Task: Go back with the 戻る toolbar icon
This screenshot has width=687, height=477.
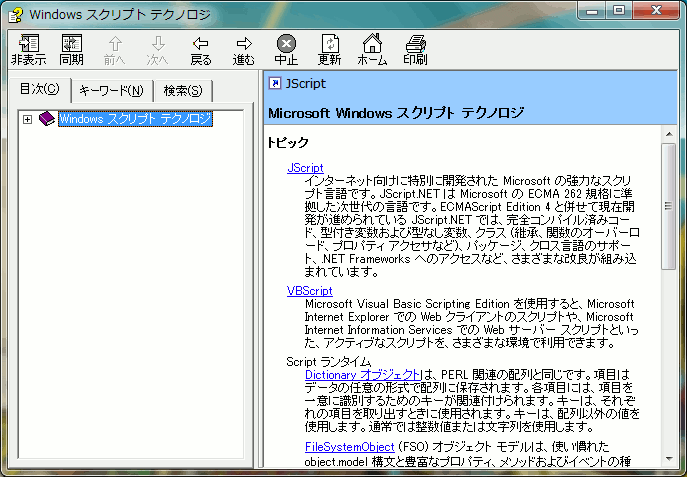Action: [201, 48]
